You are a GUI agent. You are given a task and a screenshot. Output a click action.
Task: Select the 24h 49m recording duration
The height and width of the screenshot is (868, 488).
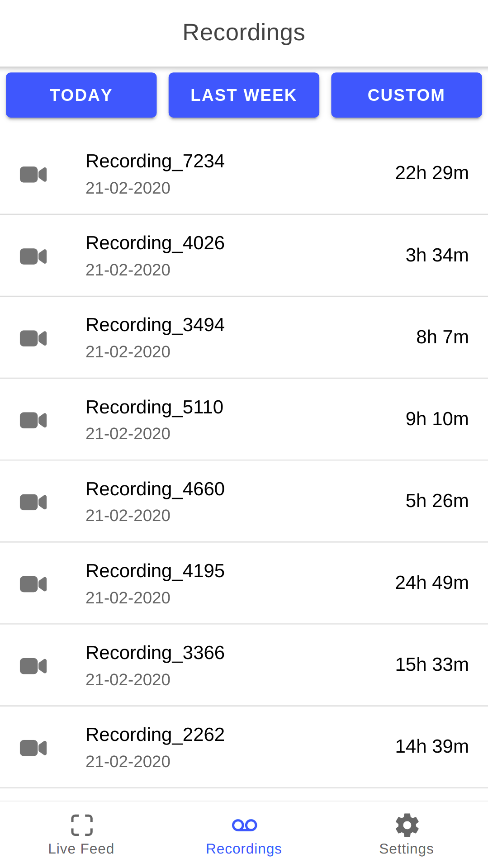pyautogui.click(x=431, y=583)
